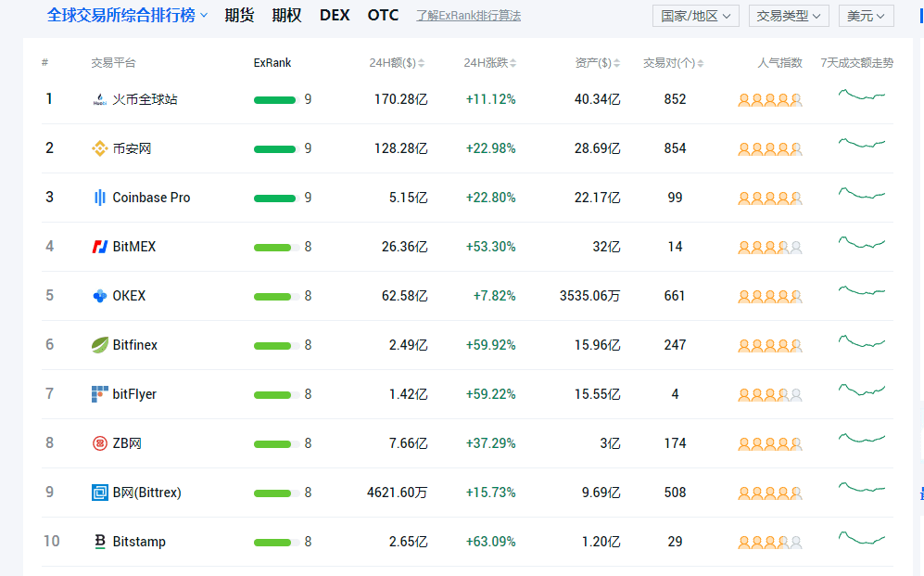
Task: Open the 交易类型 filter dropdown
Action: [x=789, y=16]
